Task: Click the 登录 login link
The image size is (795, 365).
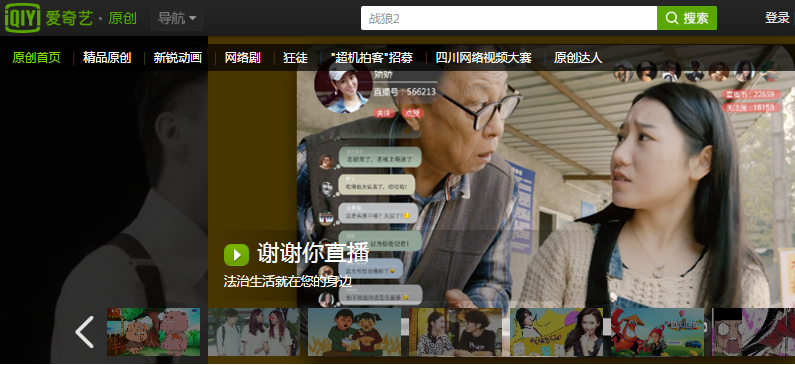Action: pyautogui.click(x=777, y=18)
